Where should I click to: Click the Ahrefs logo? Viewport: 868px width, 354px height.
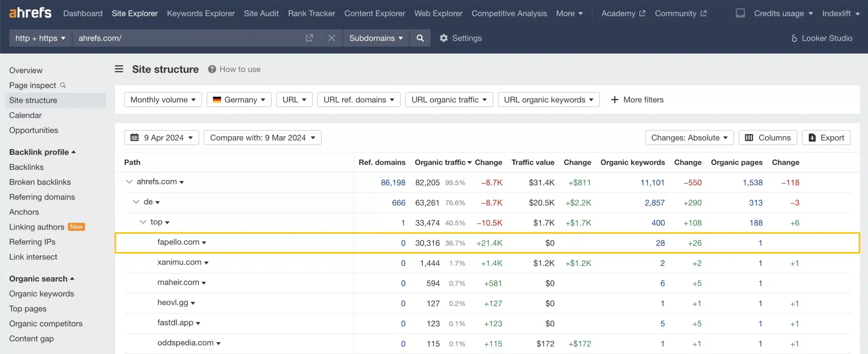(x=30, y=13)
